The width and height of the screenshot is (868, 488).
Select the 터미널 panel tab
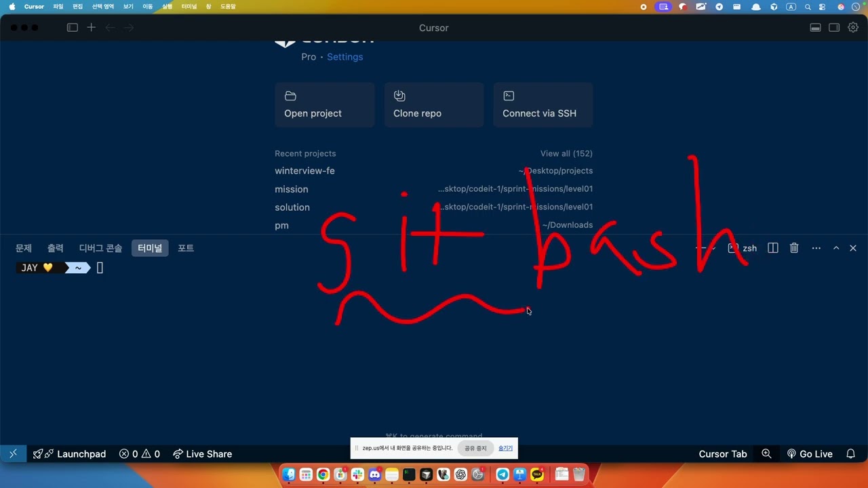[150, 248]
